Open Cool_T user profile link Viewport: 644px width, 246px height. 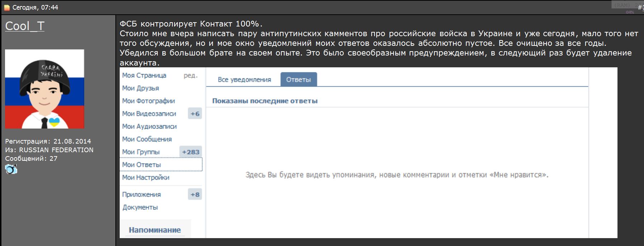click(25, 26)
